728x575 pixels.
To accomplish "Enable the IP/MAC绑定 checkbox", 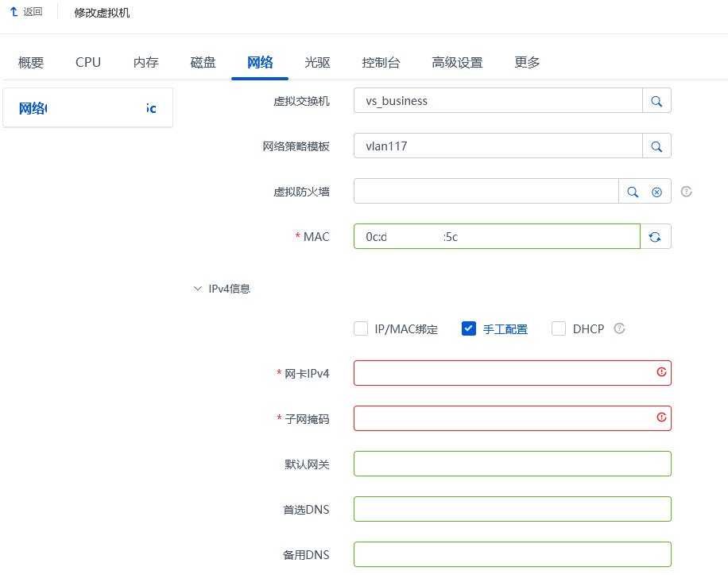I will pyautogui.click(x=361, y=328).
